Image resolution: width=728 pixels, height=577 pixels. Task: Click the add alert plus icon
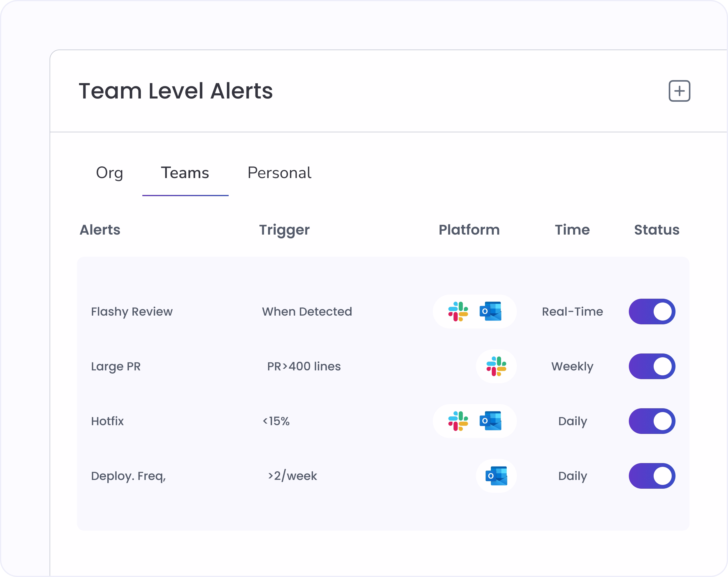679,91
